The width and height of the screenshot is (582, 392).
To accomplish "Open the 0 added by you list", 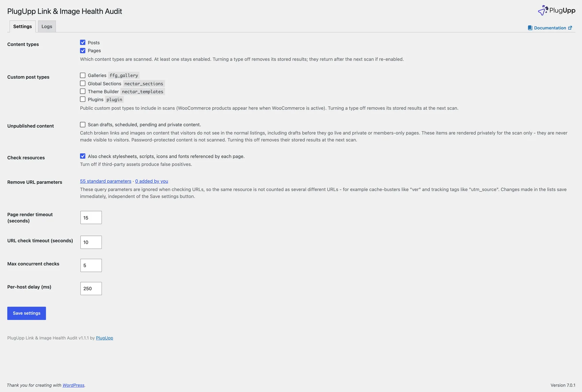I will click(x=152, y=181).
